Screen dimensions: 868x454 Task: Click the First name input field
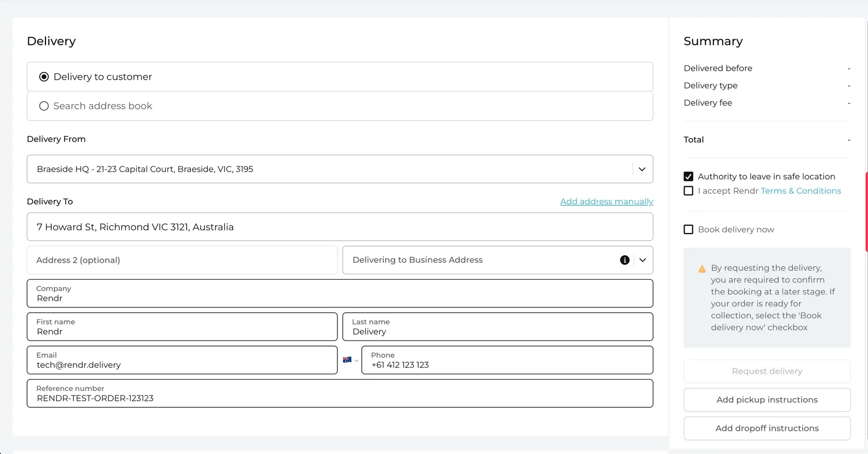tap(182, 327)
